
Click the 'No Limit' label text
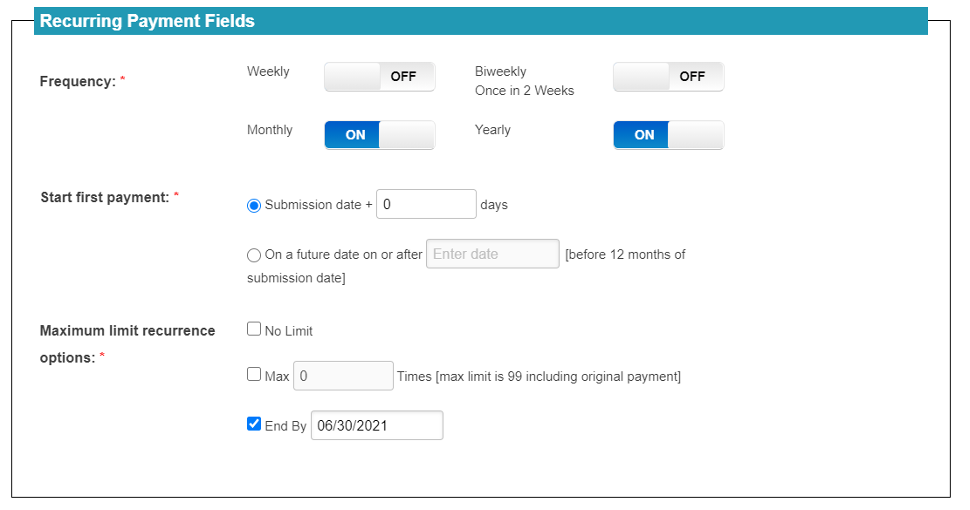point(289,331)
